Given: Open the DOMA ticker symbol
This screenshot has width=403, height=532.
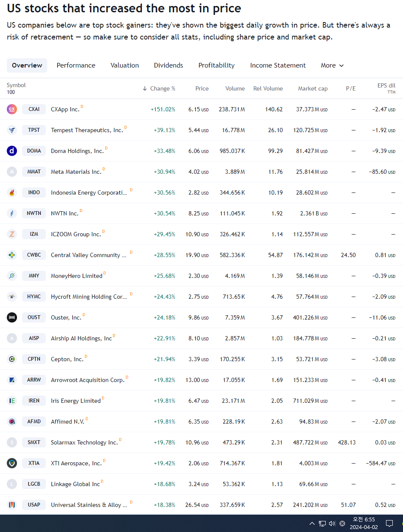Looking at the screenshot, I should coord(34,151).
